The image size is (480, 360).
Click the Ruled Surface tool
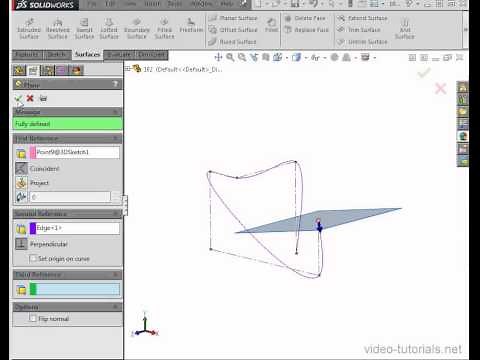[232, 42]
